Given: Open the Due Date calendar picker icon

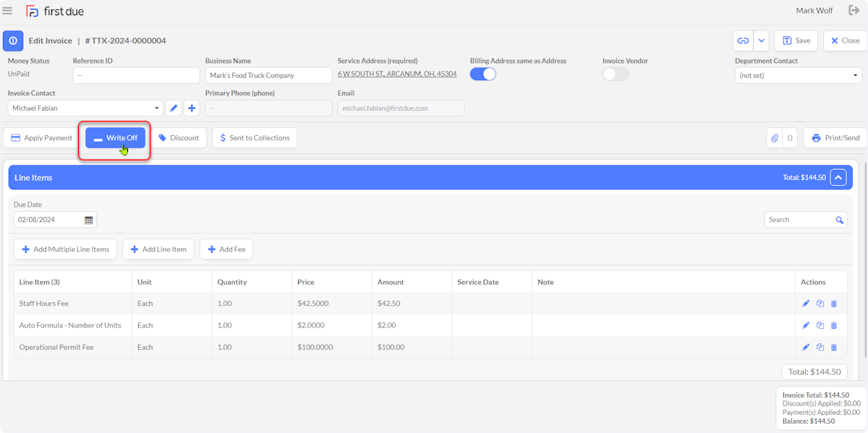Looking at the screenshot, I should pos(89,220).
